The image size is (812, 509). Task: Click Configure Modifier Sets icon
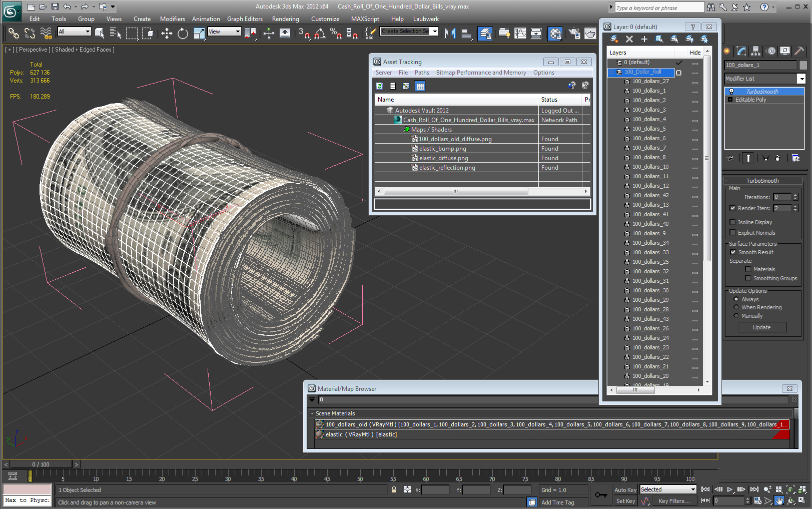tap(795, 158)
